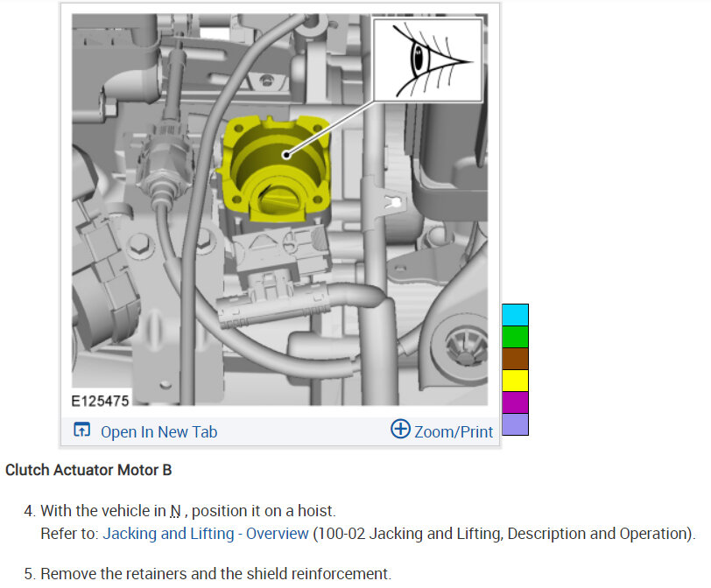Click the clutch actuator diagram illustration
This screenshot has width=711, height=588.
pyautogui.click(x=280, y=209)
